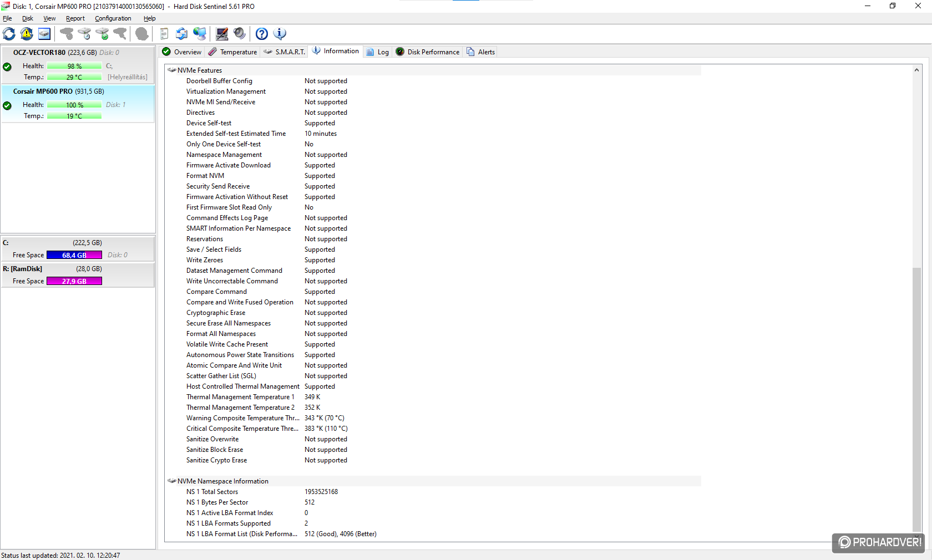Click the [Helyreállítás] partition label
932x560 pixels.
click(x=128, y=77)
